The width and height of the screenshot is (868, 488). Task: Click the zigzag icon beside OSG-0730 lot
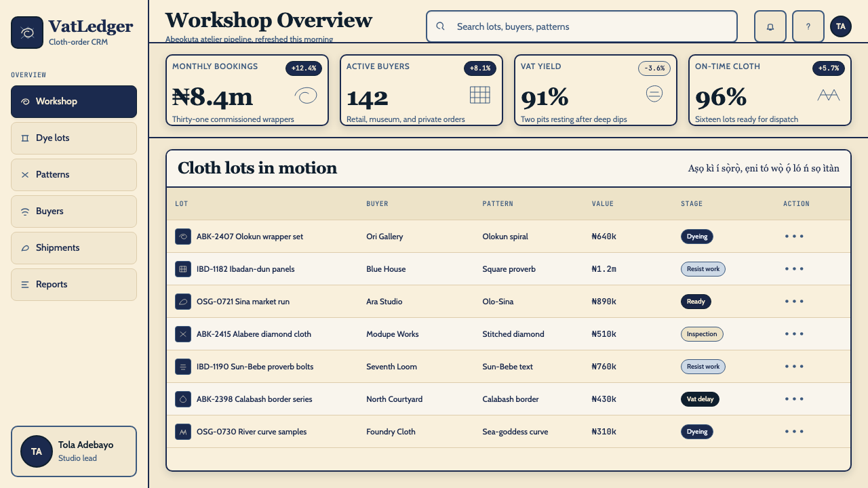coord(183,432)
